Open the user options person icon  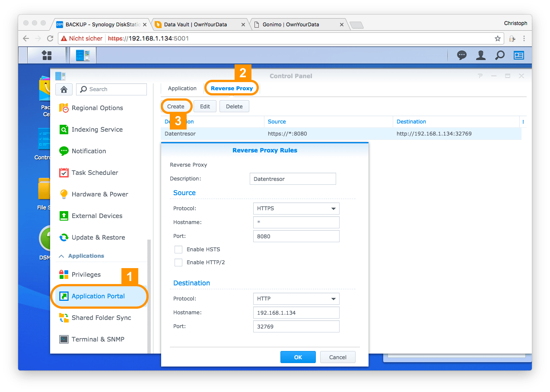[x=480, y=55]
